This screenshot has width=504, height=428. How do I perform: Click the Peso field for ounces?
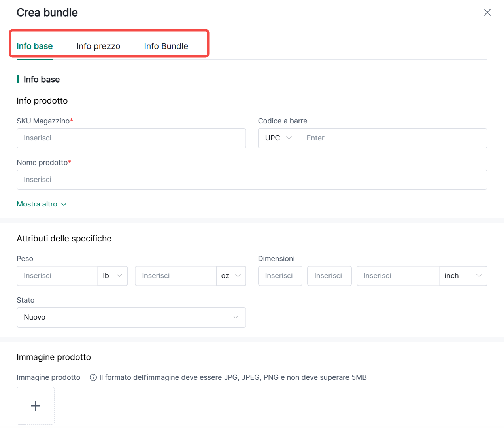click(x=176, y=276)
